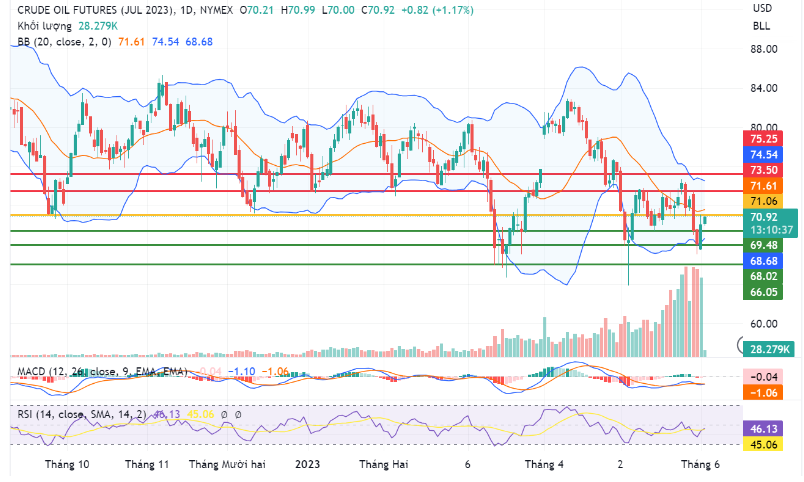
Task: Click Tháng 10 on the time axis
Action: [68, 465]
